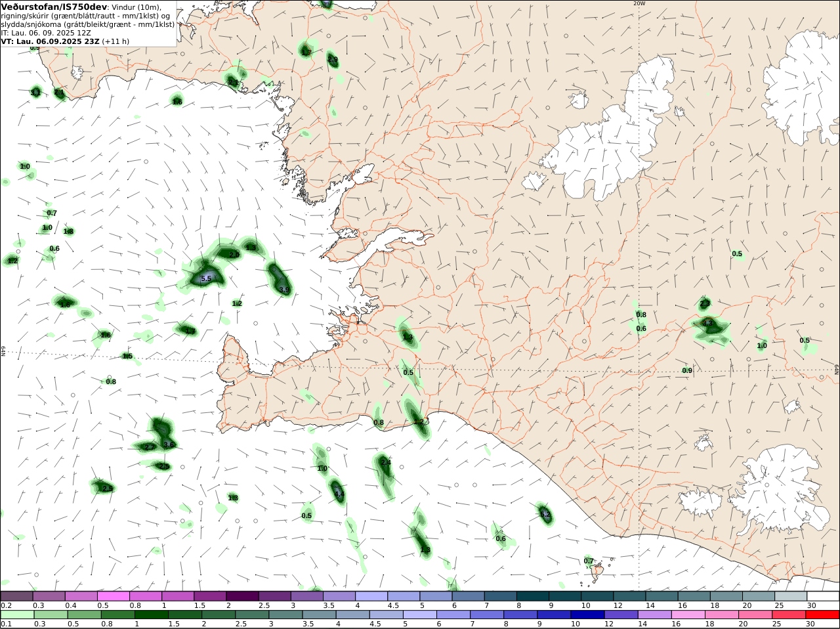Screen dimensions: 840x629
Task: Click the 'VT: Lau. 06.09.2025 23Z' valid time line
Action: coord(50,41)
